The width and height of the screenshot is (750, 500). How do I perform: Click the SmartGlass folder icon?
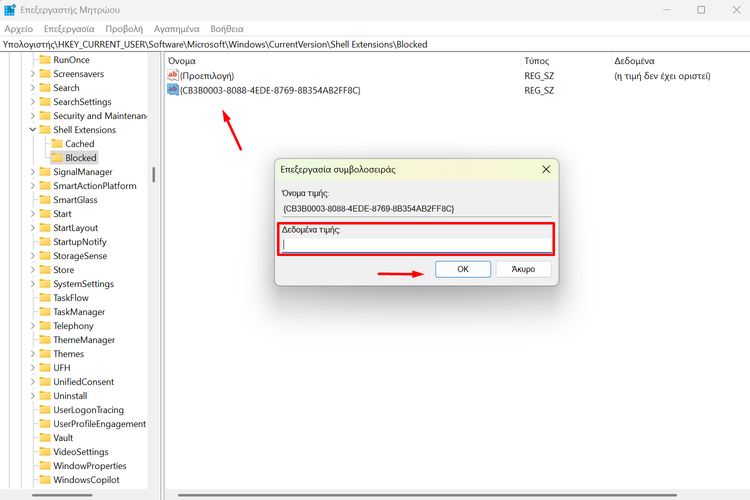coord(45,200)
